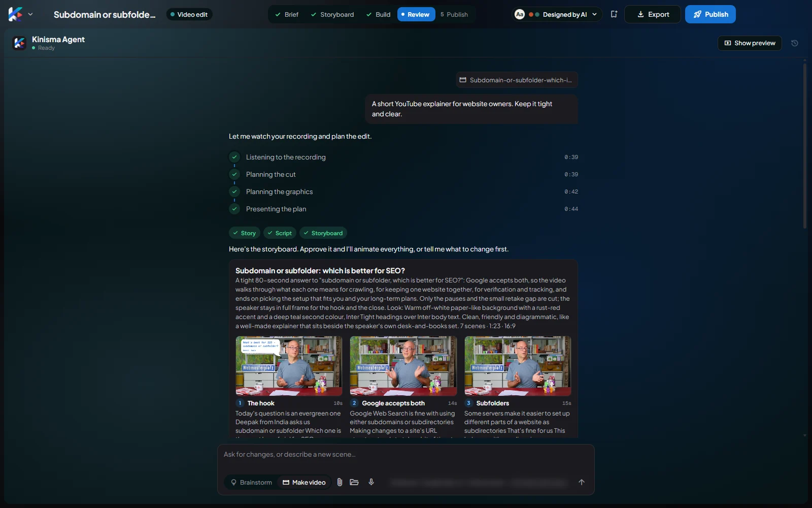The height and width of the screenshot is (508, 812).
Task: Toggle Brainstorm mode
Action: click(x=252, y=482)
